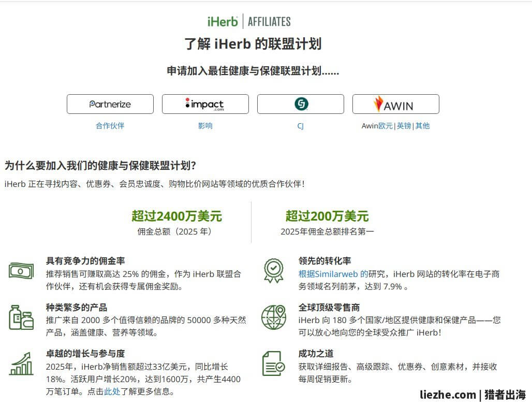Open the Awin 欧元 link
This screenshot has height=408, width=532.
[386, 126]
